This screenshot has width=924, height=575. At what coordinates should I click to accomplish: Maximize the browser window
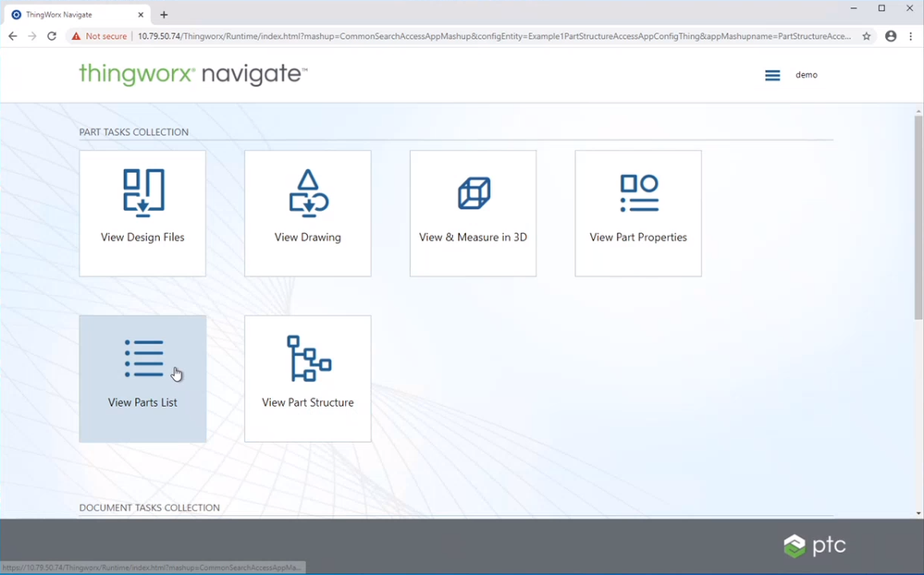click(x=881, y=8)
